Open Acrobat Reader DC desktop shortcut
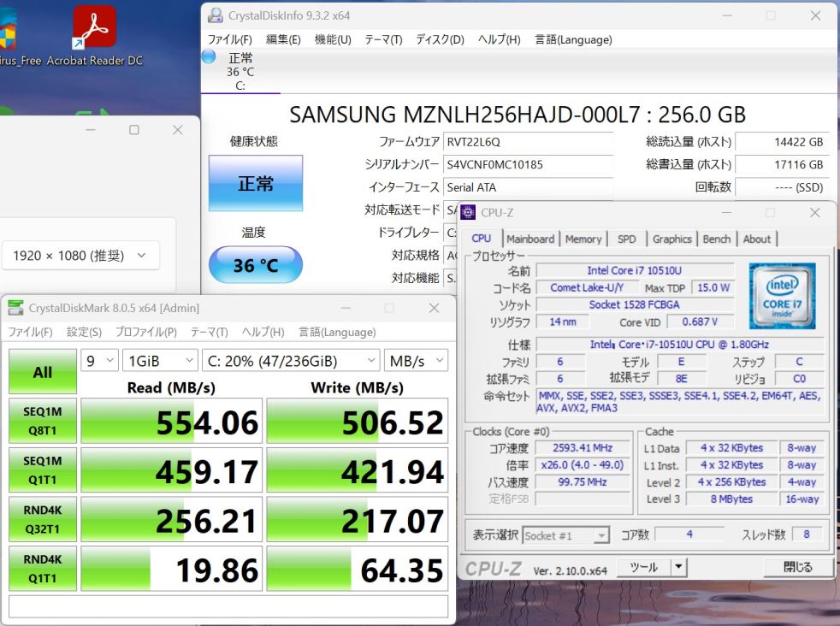 pyautogui.click(x=94, y=35)
